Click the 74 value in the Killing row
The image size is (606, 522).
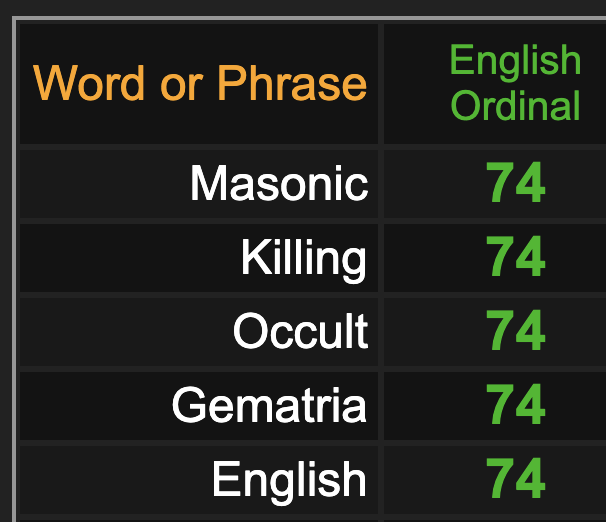[515, 257]
